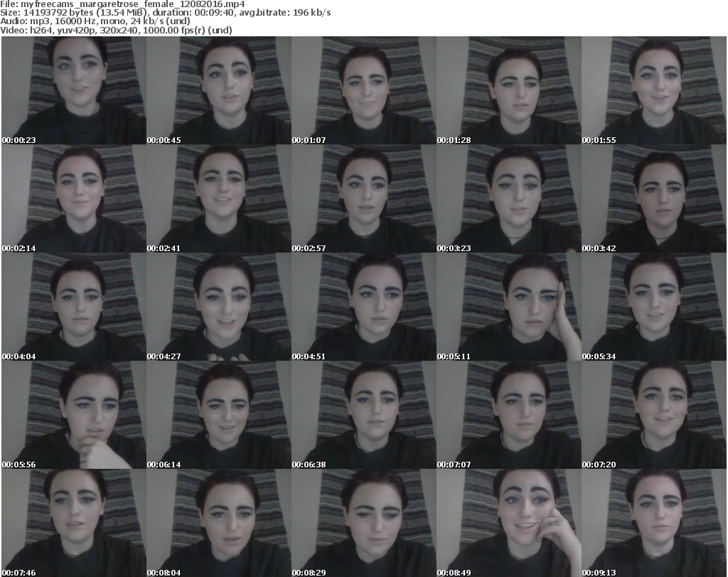Choose the thumbnail stamped 00:08:29
This screenshot has width=728, height=577.
tap(363, 523)
